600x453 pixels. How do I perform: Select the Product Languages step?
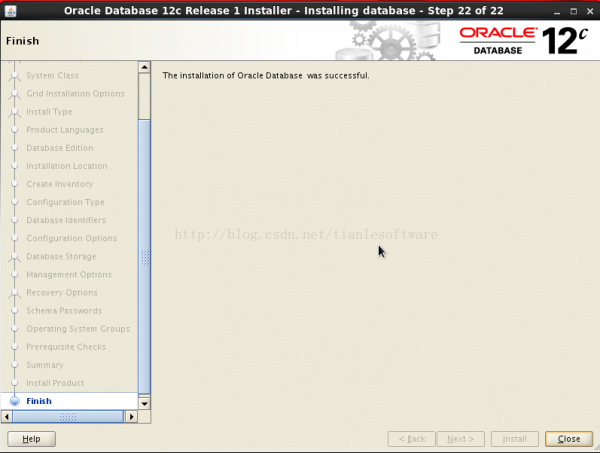(x=65, y=130)
